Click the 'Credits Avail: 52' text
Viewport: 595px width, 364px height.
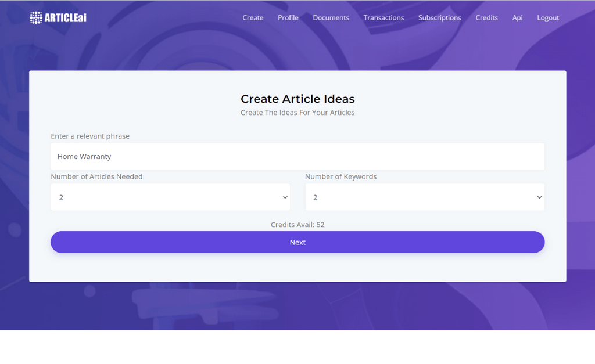point(297,225)
